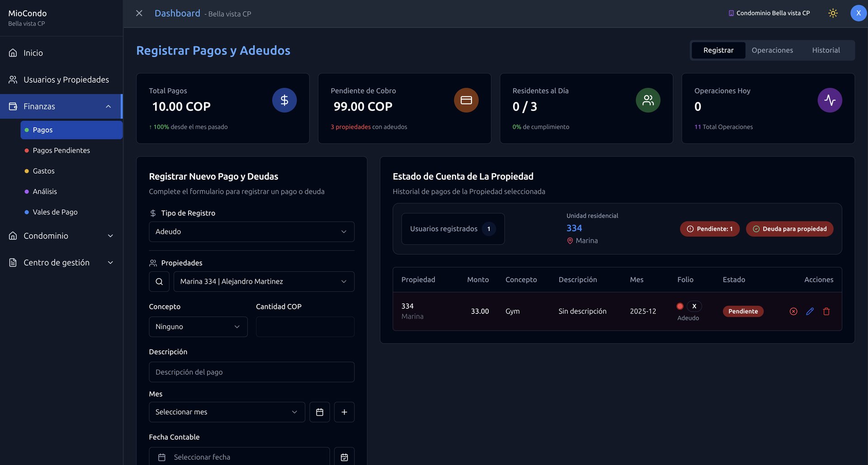Click the Propiedad column header
Image resolution: width=868 pixels, height=465 pixels.
pyautogui.click(x=418, y=280)
